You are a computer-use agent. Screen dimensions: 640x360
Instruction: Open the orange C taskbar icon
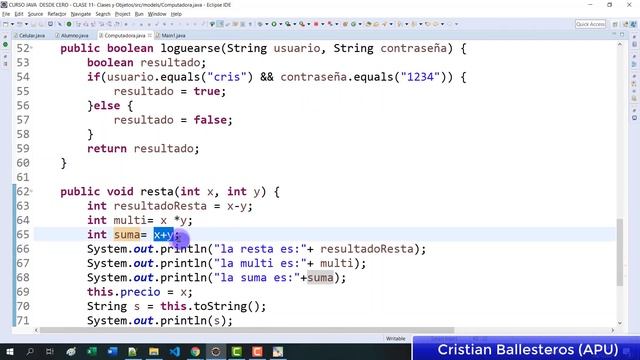pyautogui.click(x=257, y=351)
